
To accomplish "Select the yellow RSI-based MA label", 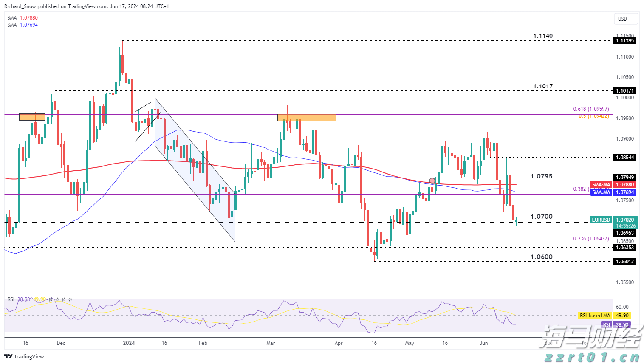I will pos(595,316).
